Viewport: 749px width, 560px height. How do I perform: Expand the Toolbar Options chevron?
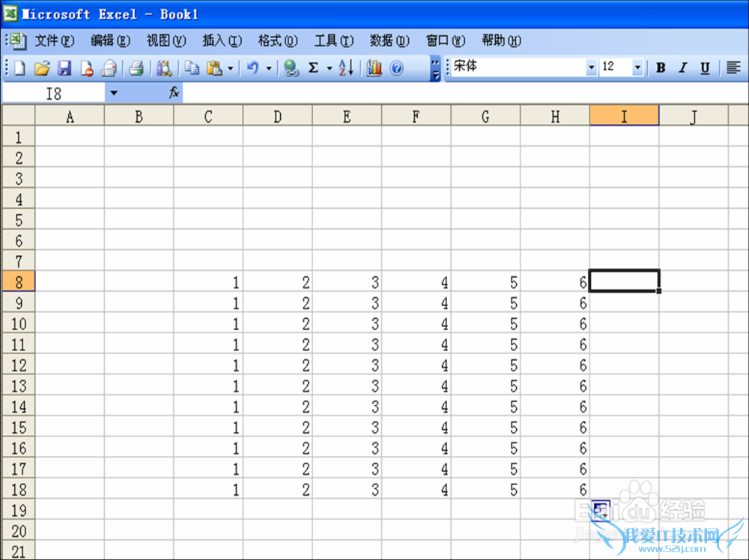(435, 68)
